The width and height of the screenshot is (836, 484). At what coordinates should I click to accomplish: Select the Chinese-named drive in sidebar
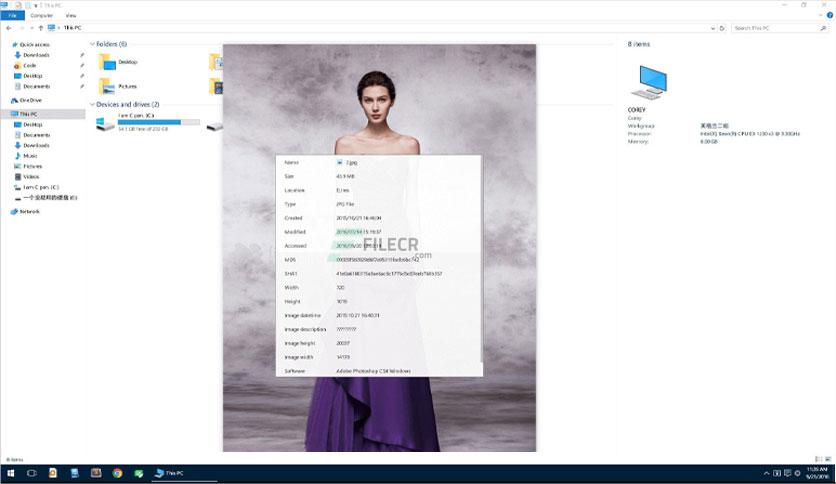pyautogui.click(x=46, y=198)
